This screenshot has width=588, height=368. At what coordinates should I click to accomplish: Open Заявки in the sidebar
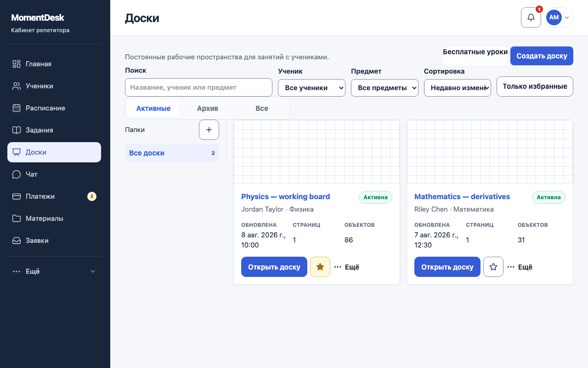[x=54, y=241]
